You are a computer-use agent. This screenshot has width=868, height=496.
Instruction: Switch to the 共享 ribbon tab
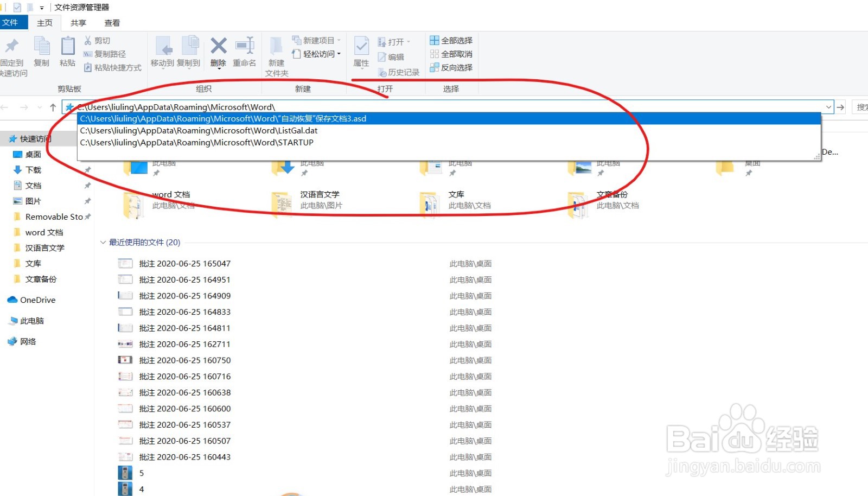click(x=78, y=23)
